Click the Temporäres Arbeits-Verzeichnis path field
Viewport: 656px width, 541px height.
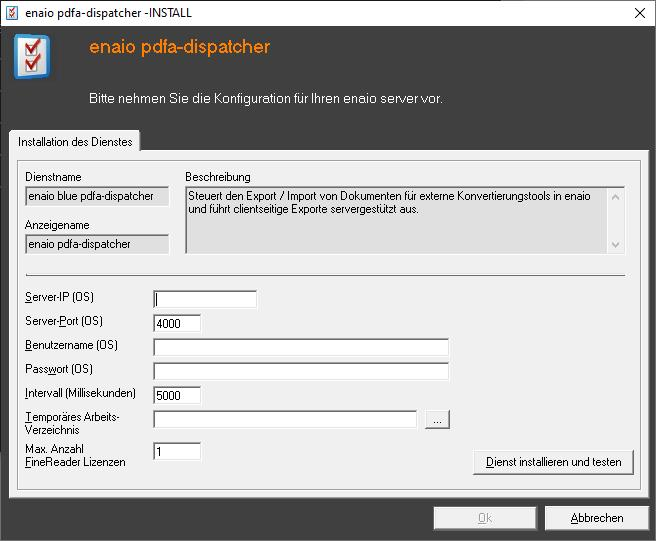coord(285,420)
